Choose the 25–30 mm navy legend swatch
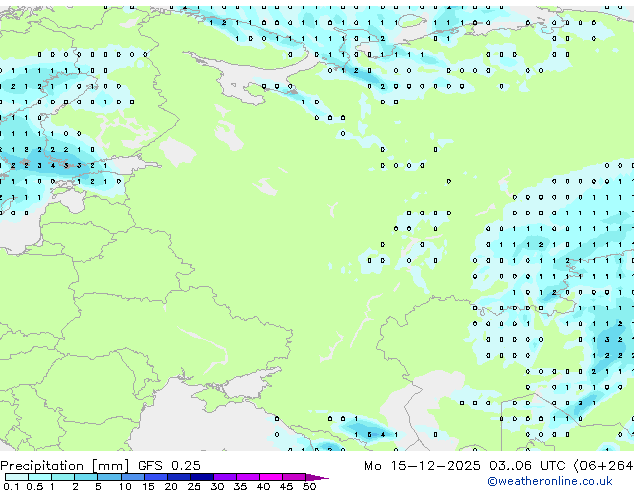 [x=201, y=477]
